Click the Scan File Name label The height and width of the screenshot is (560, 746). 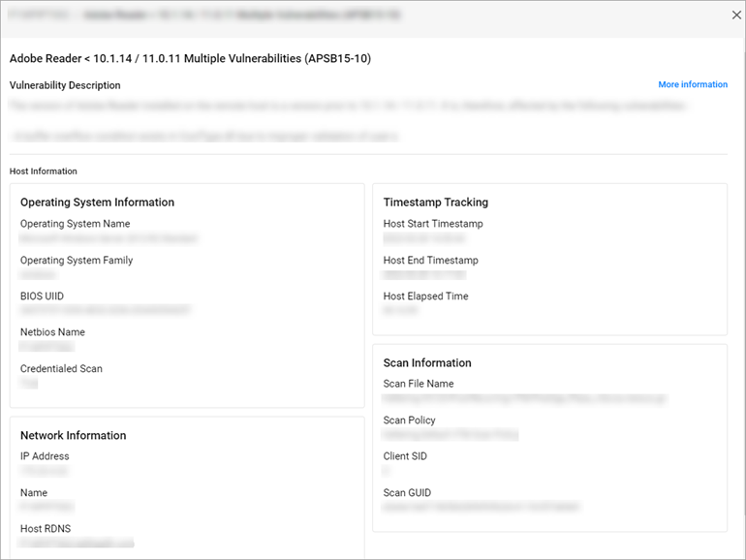tap(419, 384)
